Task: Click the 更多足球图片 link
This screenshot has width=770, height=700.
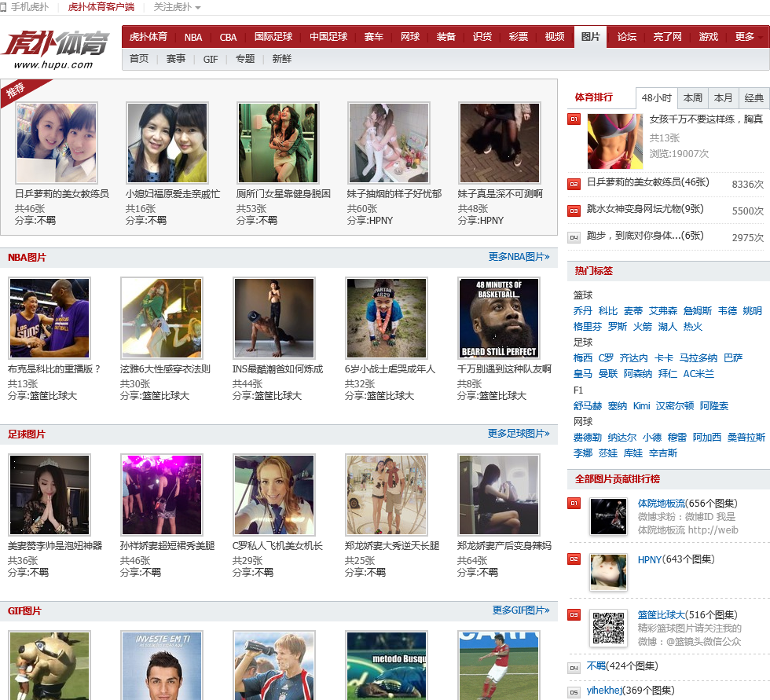Action: (x=519, y=434)
